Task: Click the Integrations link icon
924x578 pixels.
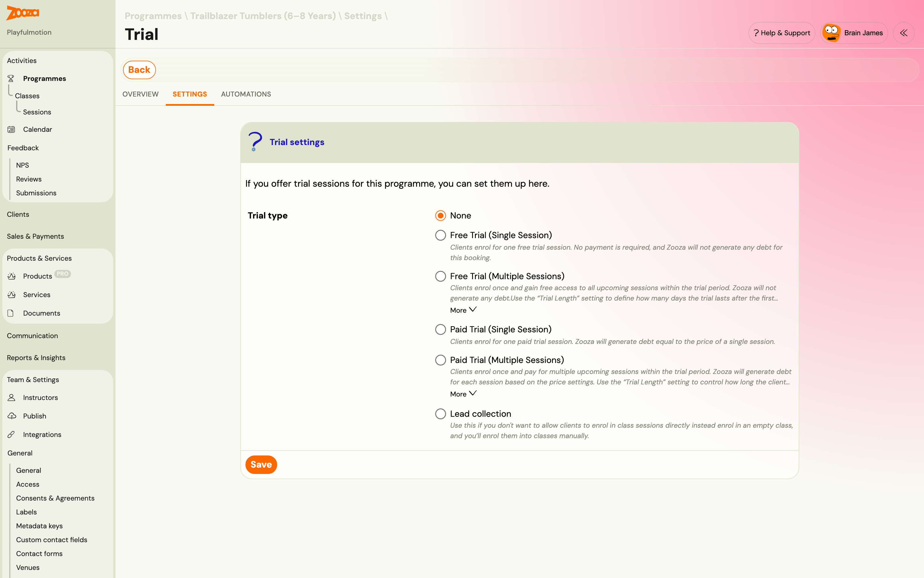Action: 11,435
